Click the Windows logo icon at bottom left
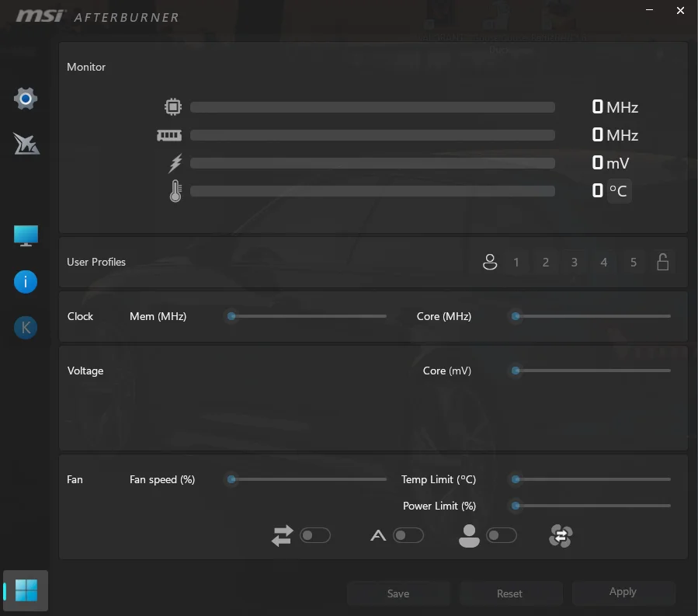 tap(26, 590)
